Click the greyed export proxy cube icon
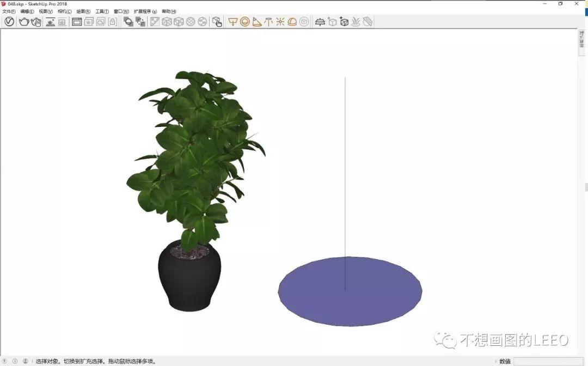The width and height of the screenshot is (588, 366). click(332, 22)
